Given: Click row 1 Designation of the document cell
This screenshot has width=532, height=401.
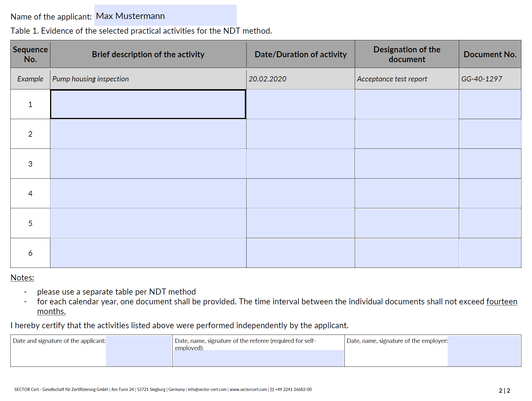Looking at the screenshot, I should [x=407, y=104].
